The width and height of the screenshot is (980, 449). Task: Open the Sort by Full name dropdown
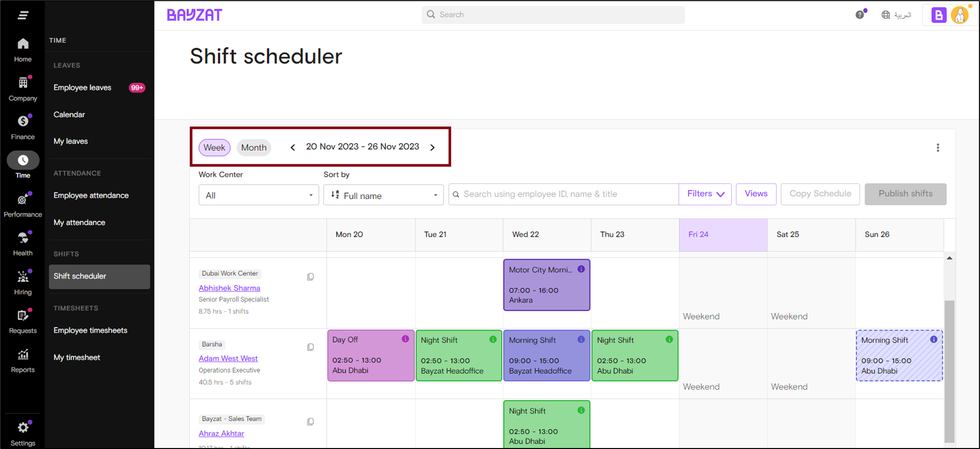(x=383, y=195)
